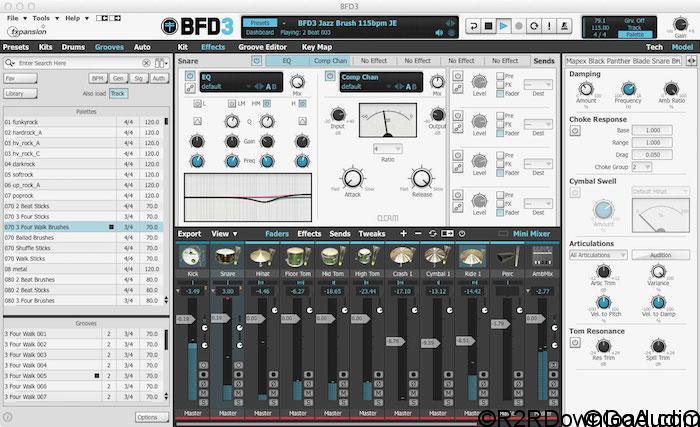
Task: Stop the transport
Action: coord(488,26)
